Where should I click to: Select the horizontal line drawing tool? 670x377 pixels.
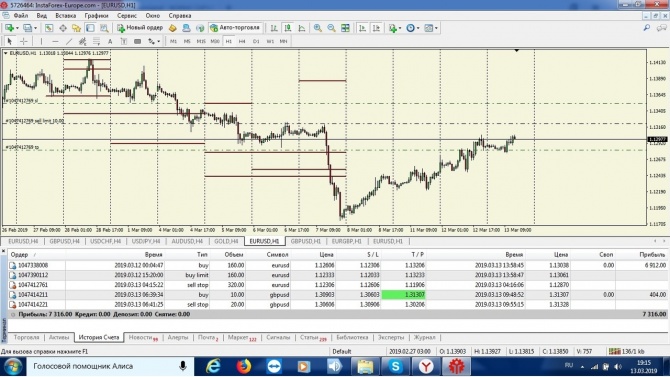click(x=55, y=41)
